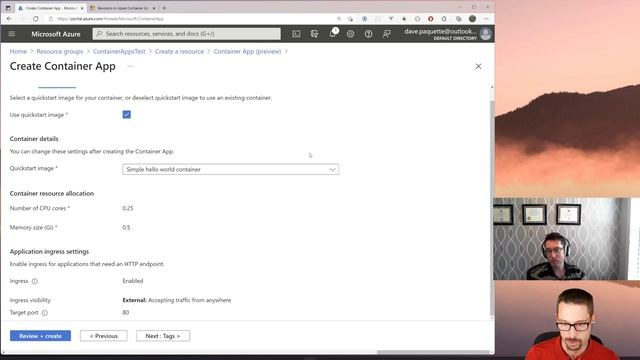The image size is (640, 360).
Task: Open the browser tab actions icon
Action: click(8, 8)
